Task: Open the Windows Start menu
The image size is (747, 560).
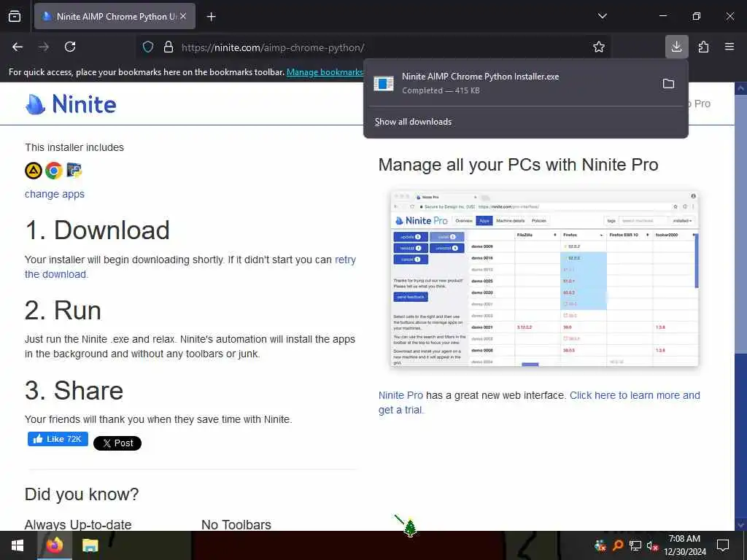Action: coord(18,545)
